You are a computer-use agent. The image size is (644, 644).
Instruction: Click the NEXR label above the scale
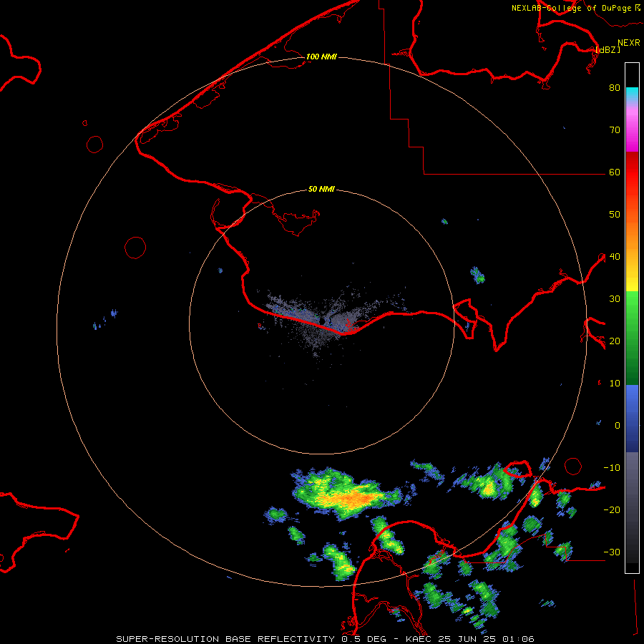pyautogui.click(x=629, y=43)
